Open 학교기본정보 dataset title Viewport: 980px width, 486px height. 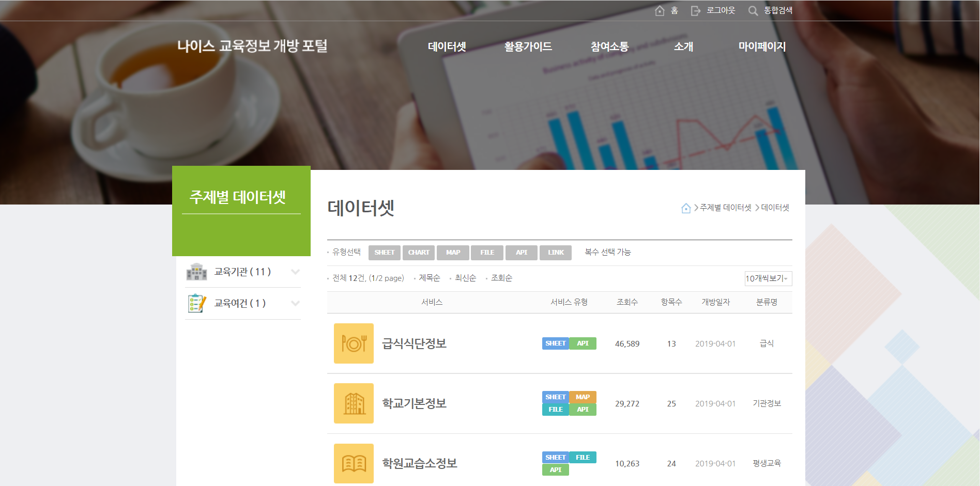pos(414,403)
